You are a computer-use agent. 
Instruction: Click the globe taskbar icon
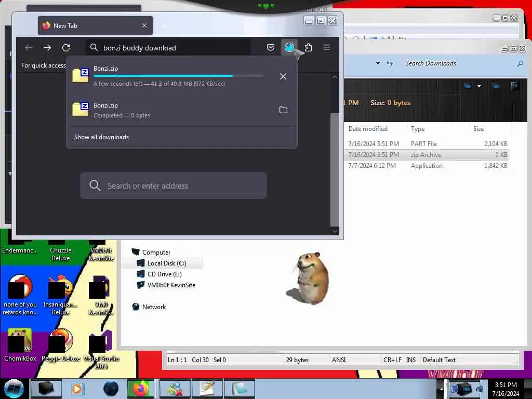tap(111, 389)
